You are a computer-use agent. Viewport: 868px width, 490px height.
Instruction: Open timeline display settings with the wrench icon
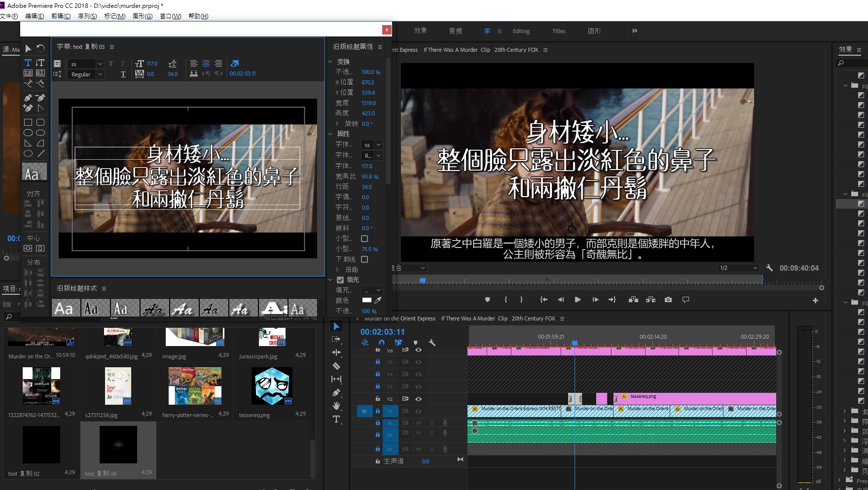click(x=432, y=343)
